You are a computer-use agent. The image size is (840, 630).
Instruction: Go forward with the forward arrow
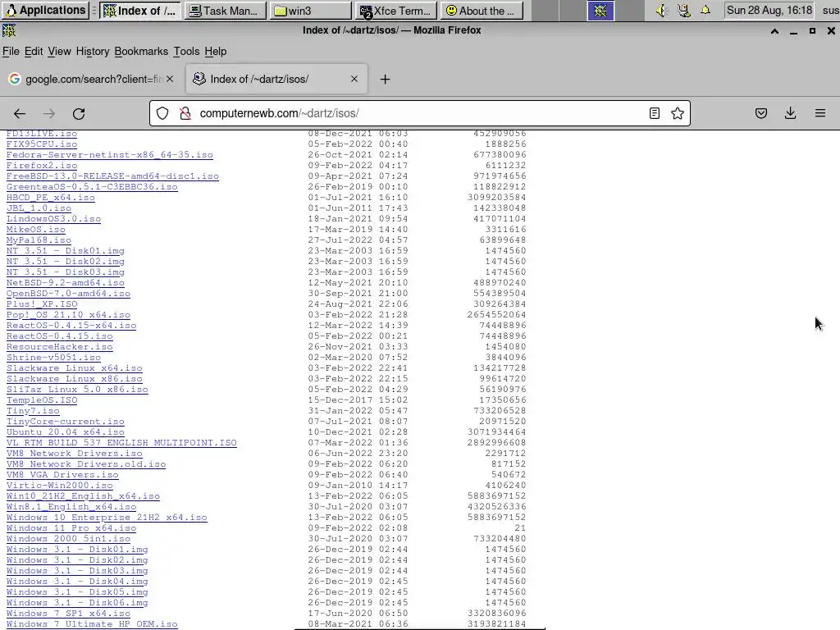pos(49,113)
